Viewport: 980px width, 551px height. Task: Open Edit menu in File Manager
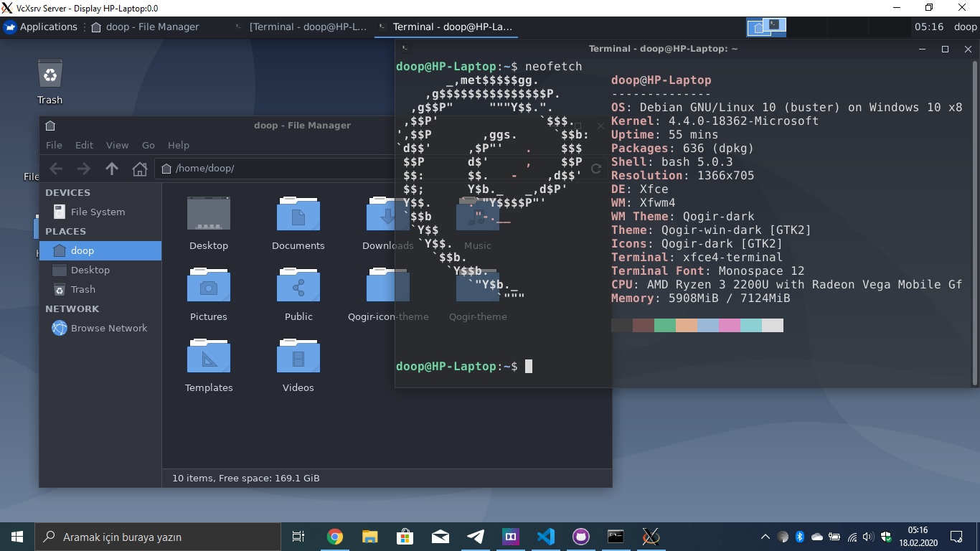pyautogui.click(x=85, y=145)
